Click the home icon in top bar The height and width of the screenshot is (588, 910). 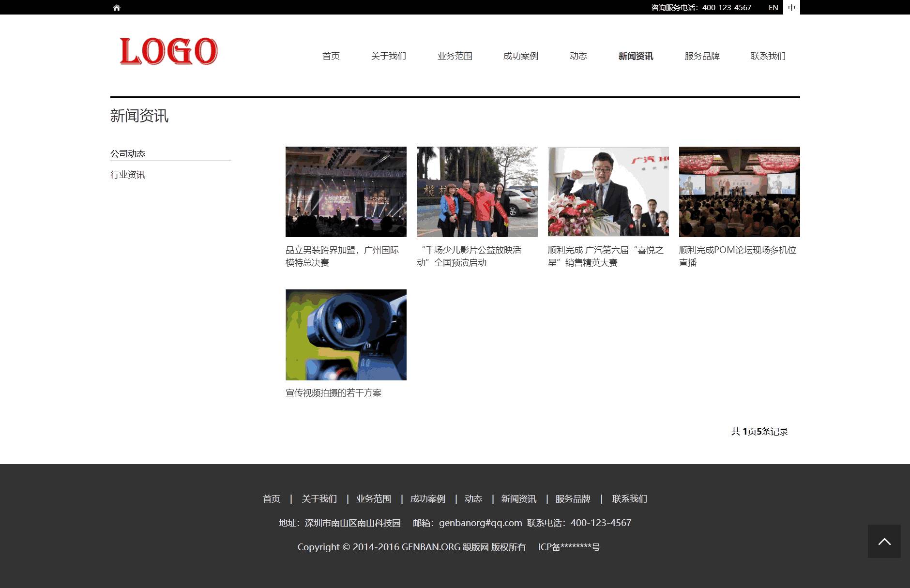(x=116, y=7)
